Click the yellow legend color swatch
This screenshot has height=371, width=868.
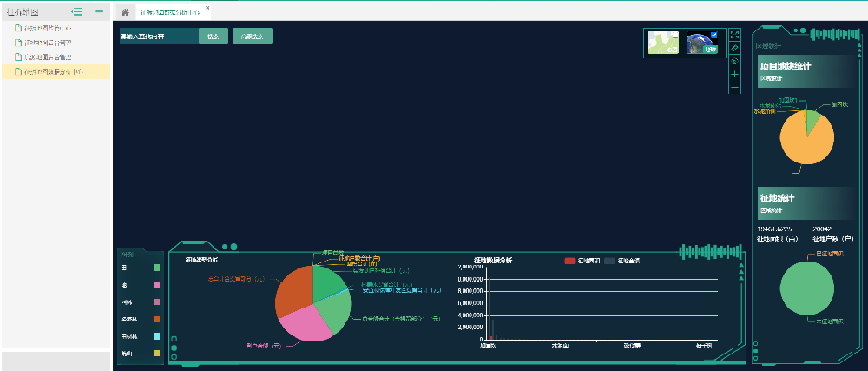(156, 354)
